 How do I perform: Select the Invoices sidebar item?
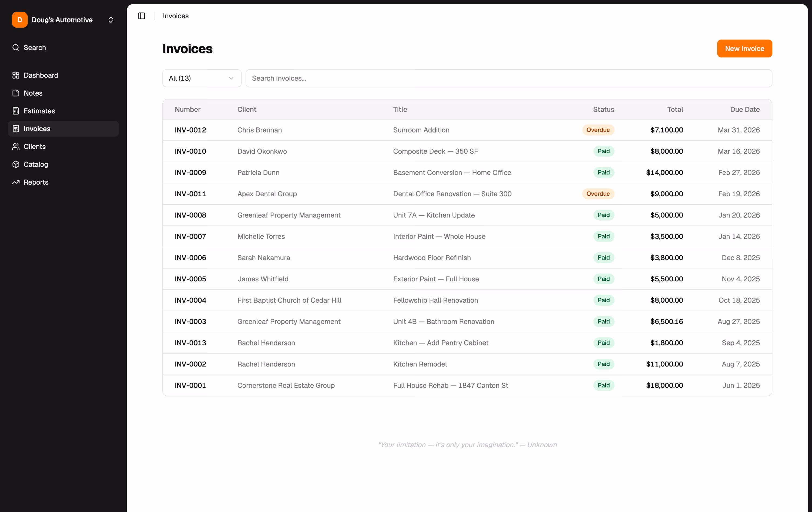(63, 129)
